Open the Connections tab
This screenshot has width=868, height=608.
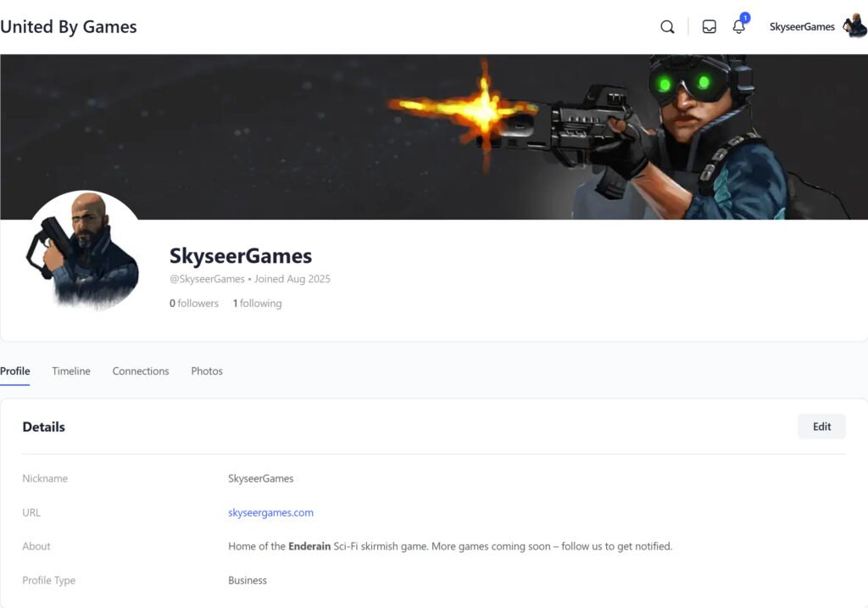click(x=141, y=371)
